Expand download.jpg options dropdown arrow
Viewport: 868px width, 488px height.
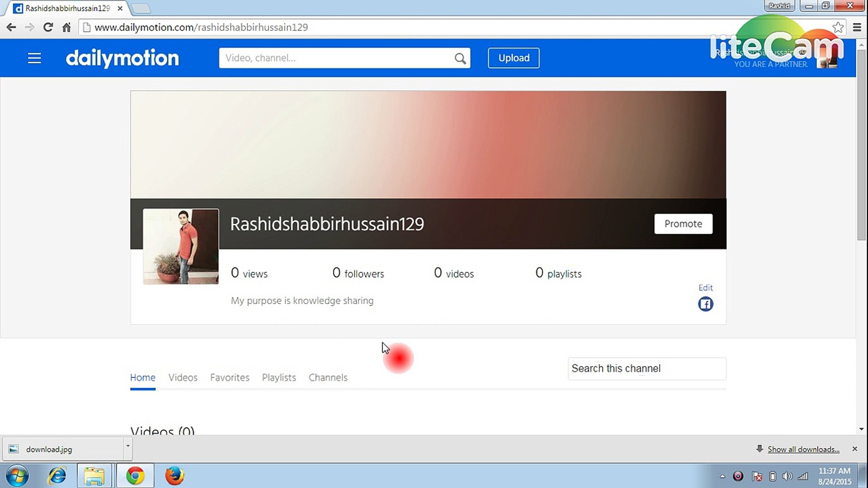(128, 446)
